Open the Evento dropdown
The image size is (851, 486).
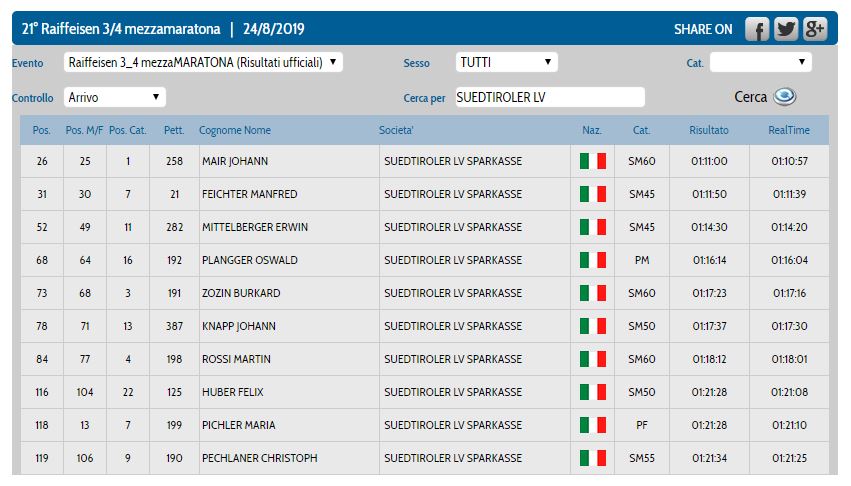203,63
